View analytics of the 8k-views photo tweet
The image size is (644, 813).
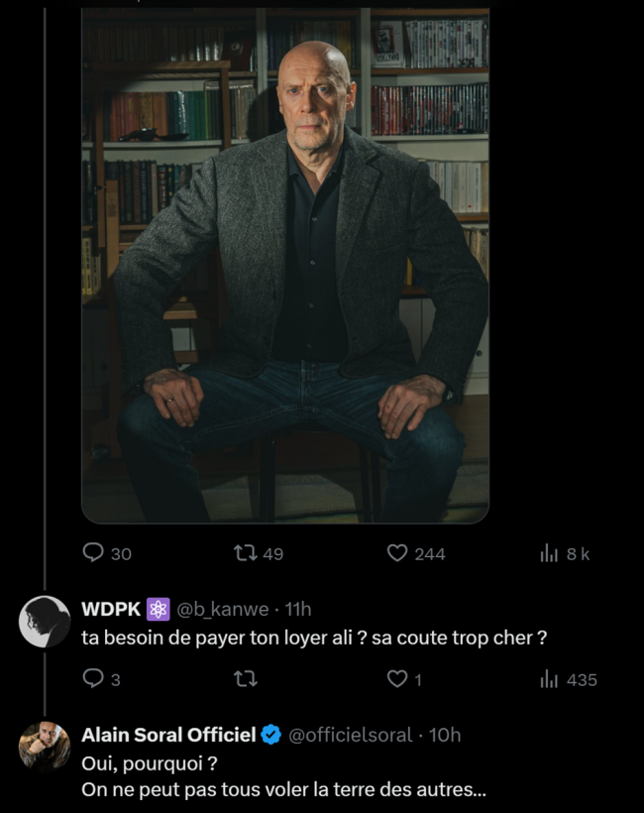[x=550, y=553]
